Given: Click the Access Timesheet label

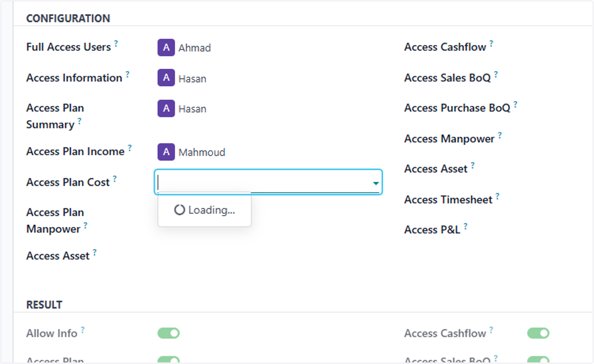Looking at the screenshot, I should click(x=448, y=200).
